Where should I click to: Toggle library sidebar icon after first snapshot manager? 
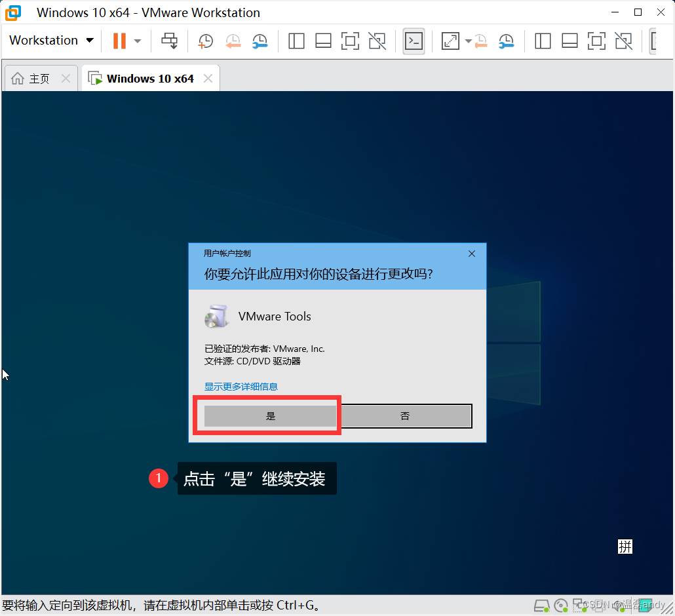click(296, 41)
